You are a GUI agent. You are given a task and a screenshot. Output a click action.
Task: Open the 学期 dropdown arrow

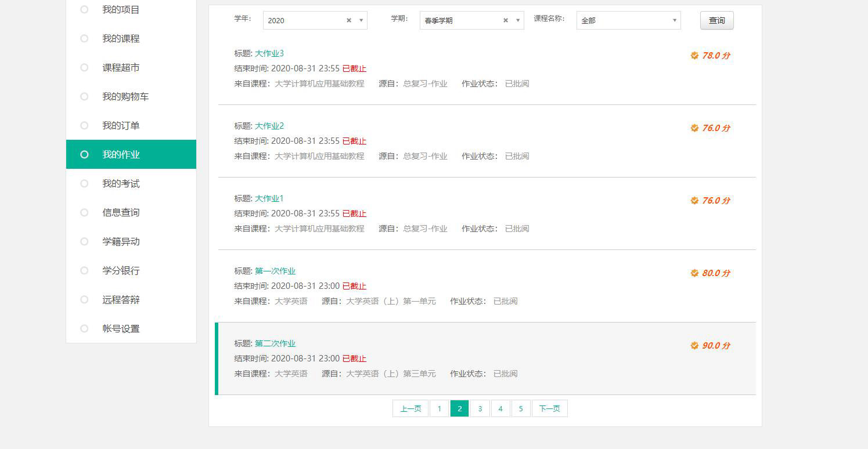[x=518, y=20]
